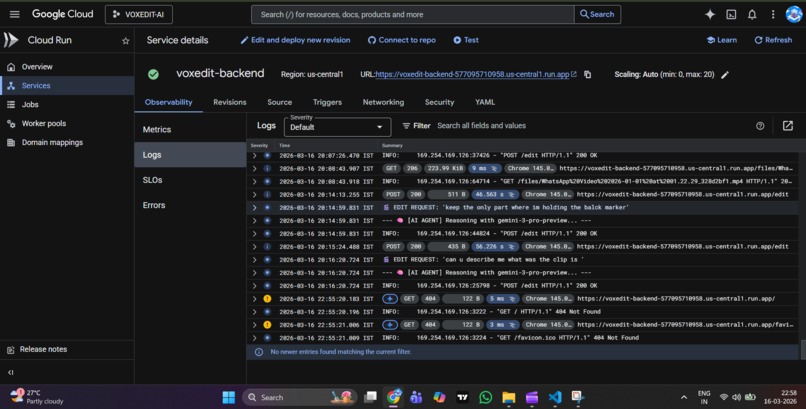Viewport: 806px width, 409px height.
Task: Open the Severity Default dropdown
Action: [x=337, y=127]
